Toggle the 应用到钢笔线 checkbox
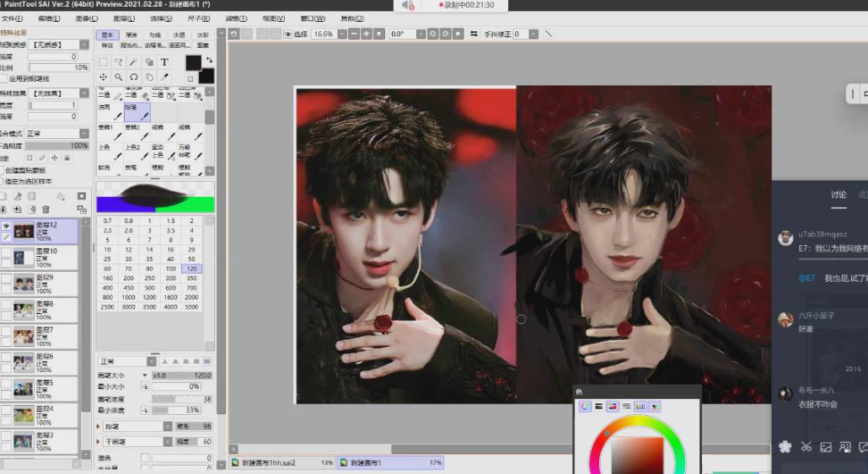Viewport: 868px width, 474px height. coord(3,79)
